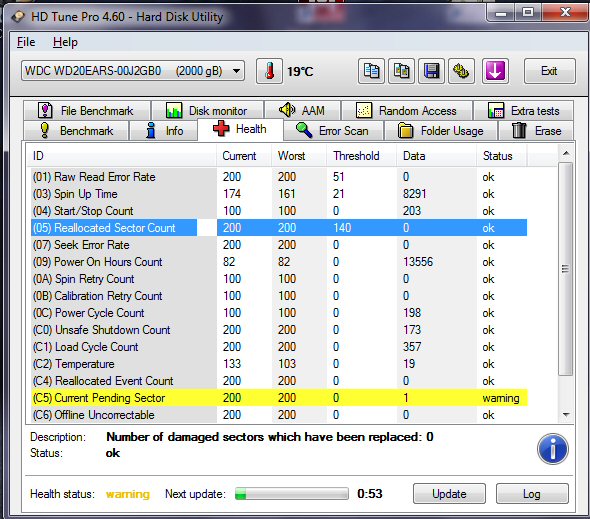Click the yellow Health status warning text
Viewport: 590px width, 519px height.
[x=128, y=493]
